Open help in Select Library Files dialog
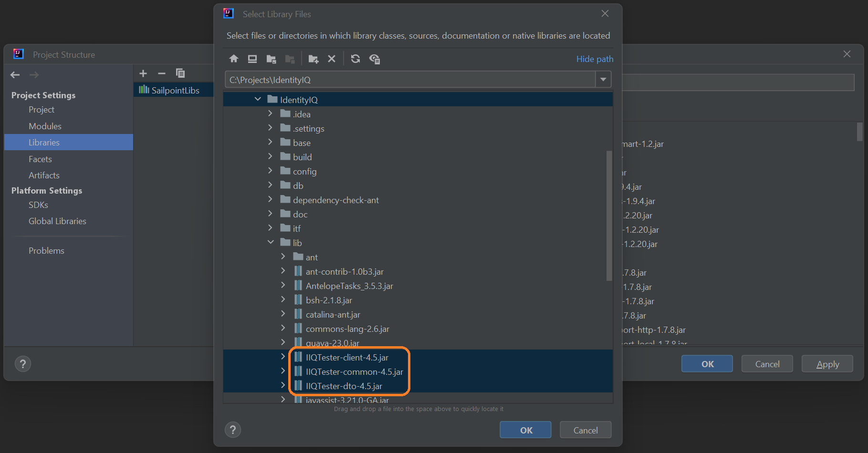868x453 pixels. pos(233,430)
